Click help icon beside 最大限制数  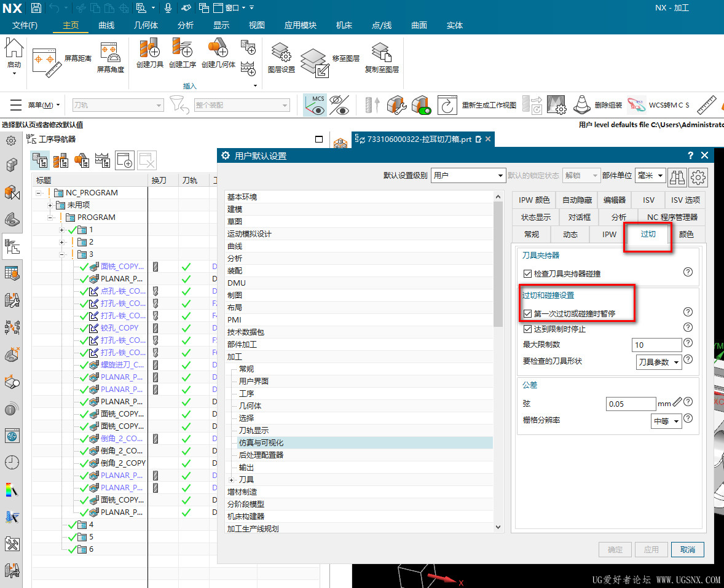(688, 343)
